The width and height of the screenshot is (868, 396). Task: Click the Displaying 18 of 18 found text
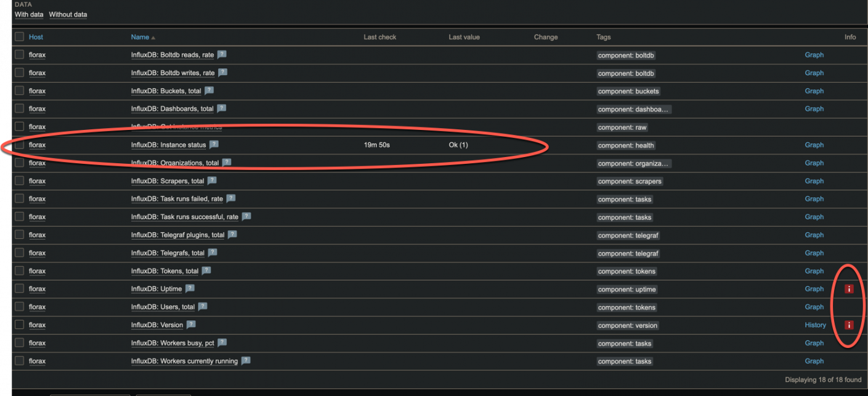[823, 379]
